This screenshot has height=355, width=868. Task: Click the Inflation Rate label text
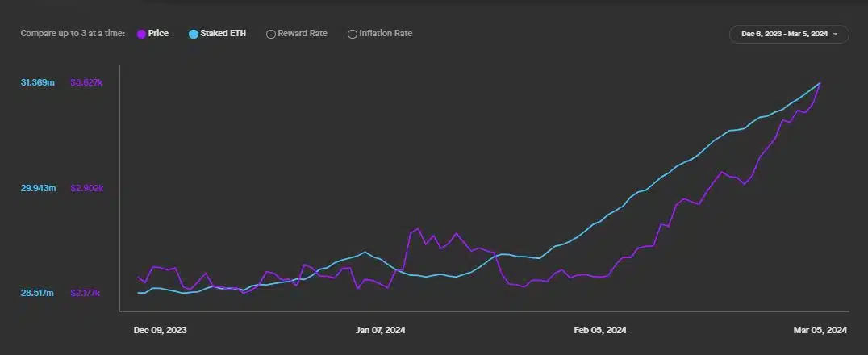[386, 34]
